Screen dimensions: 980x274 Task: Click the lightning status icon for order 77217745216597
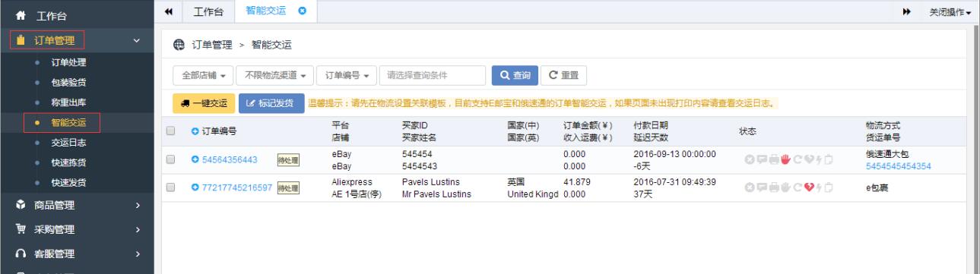click(x=819, y=187)
